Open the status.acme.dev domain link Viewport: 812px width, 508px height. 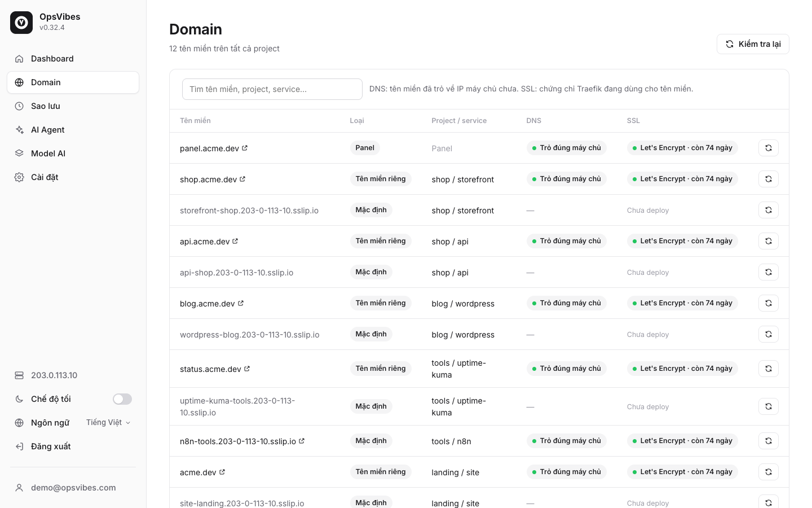click(x=210, y=369)
